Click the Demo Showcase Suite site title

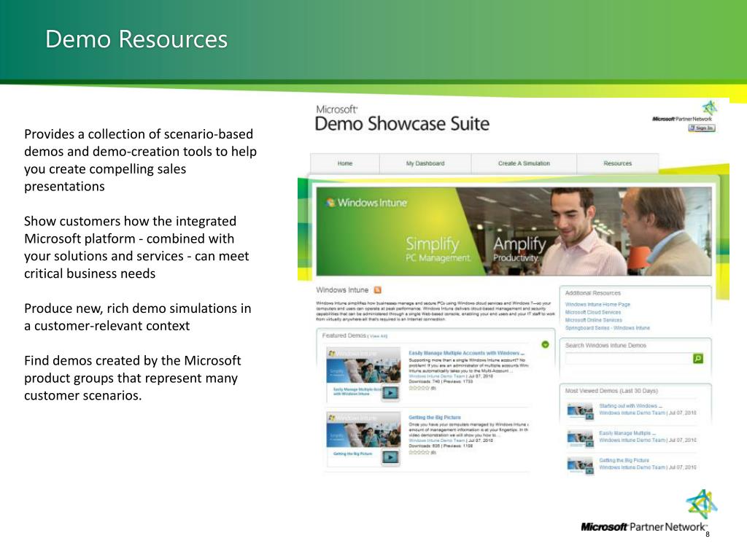pos(402,124)
